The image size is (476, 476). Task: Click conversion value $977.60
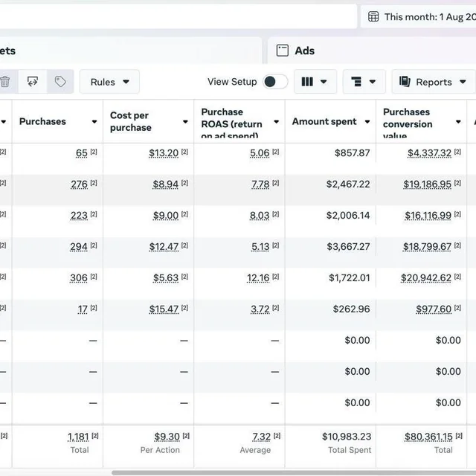click(x=434, y=309)
